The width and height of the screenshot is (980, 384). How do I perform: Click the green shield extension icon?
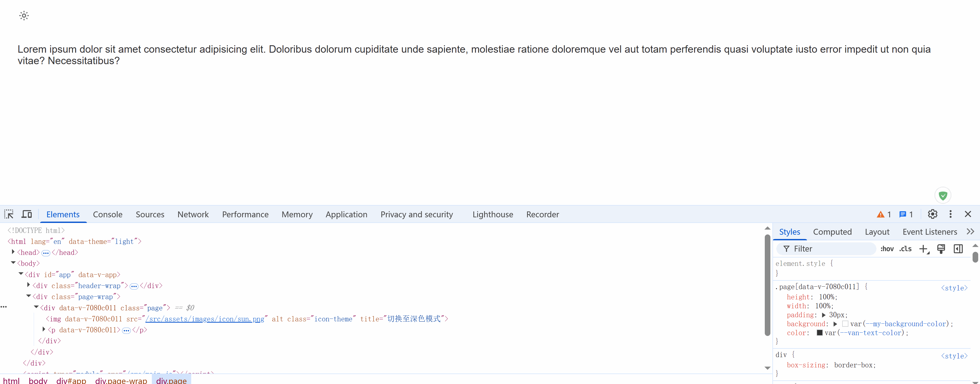pos(943,196)
